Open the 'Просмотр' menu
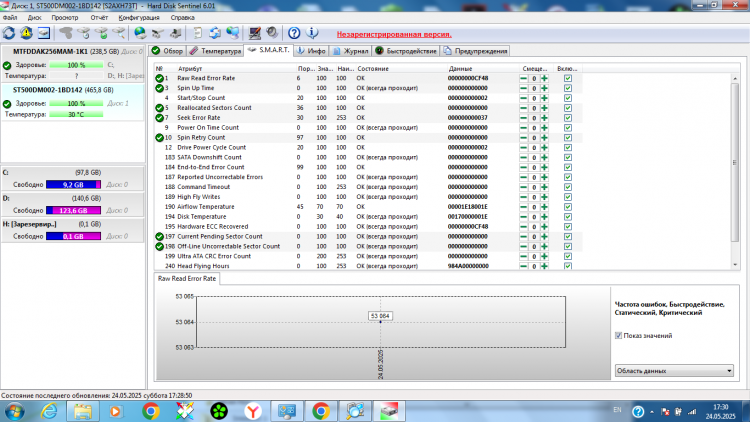The width and height of the screenshot is (750, 422). pos(65,18)
